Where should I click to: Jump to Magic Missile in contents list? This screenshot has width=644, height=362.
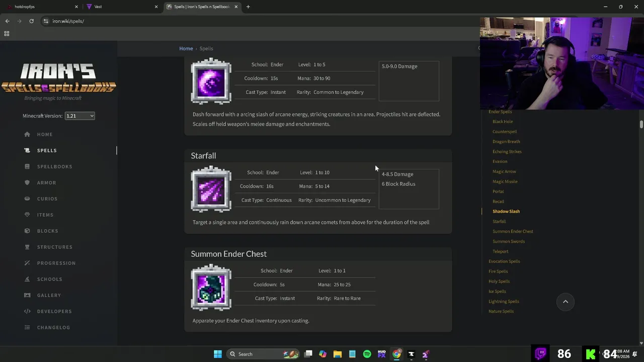click(505, 182)
